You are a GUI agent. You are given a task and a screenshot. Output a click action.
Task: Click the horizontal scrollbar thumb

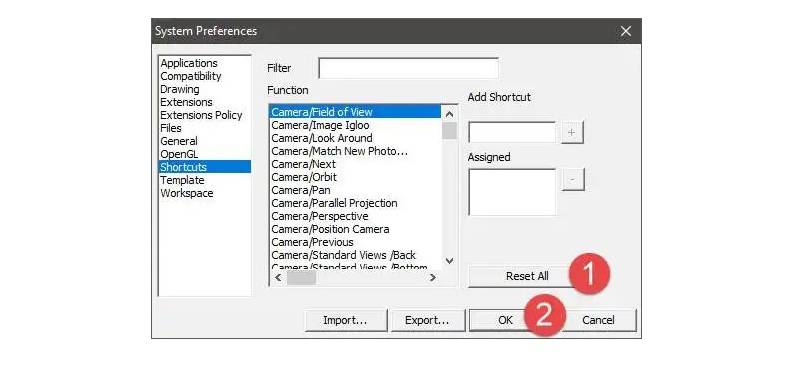pos(302,278)
